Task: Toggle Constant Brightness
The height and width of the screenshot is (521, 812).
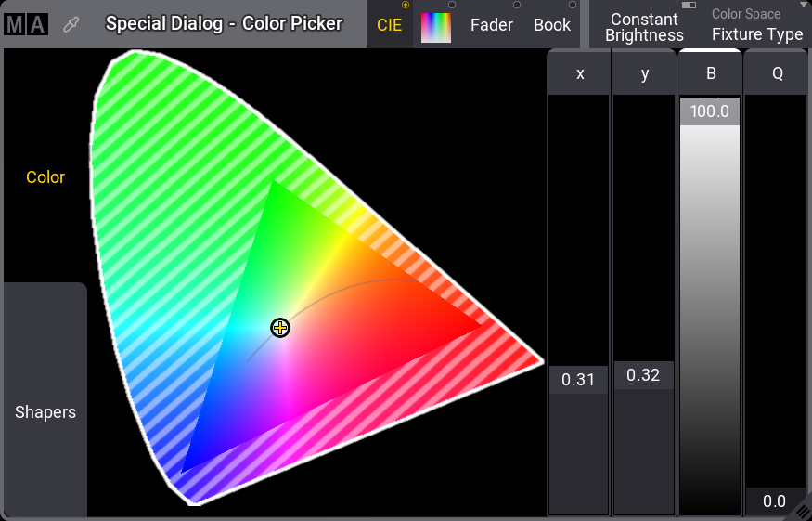Action: click(644, 27)
